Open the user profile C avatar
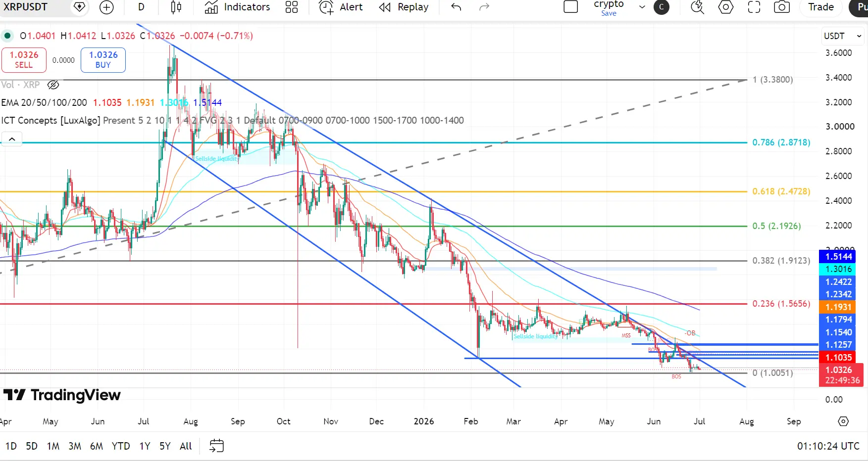This screenshot has height=461, width=868. pos(662,7)
